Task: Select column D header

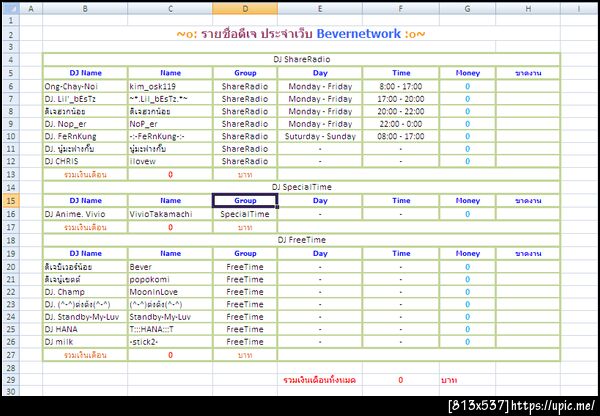Action: pyautogui.click(x=245, y=8)
